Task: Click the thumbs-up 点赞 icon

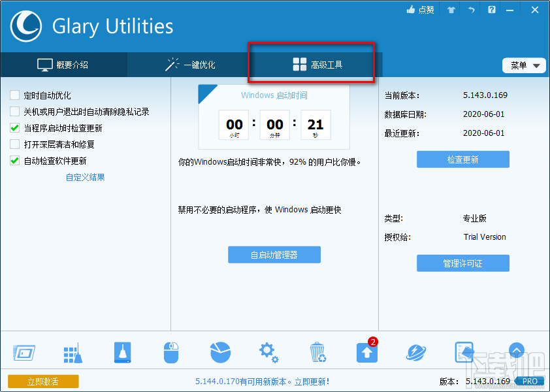Action: click(x=420, y=10)
